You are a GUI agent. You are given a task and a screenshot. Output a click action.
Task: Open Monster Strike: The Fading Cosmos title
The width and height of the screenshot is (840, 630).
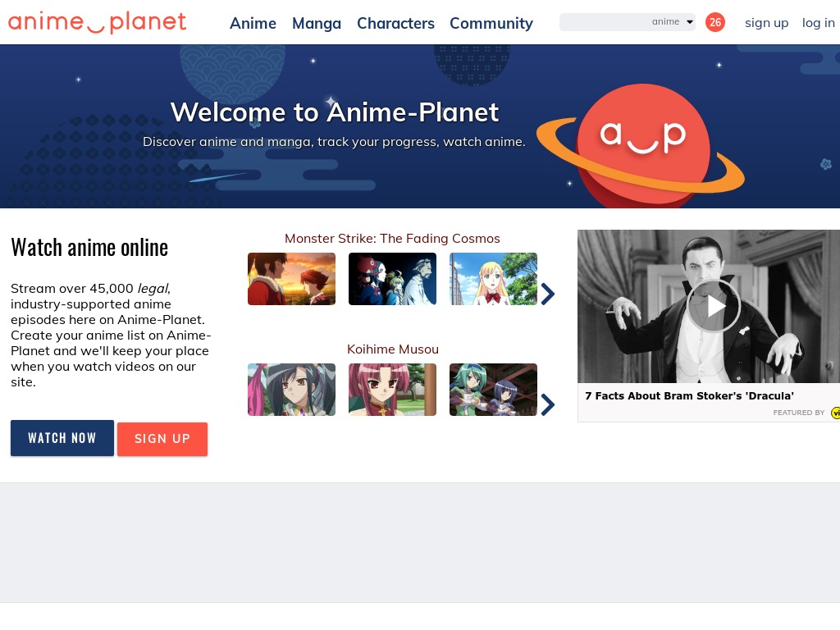pos(392,239)
